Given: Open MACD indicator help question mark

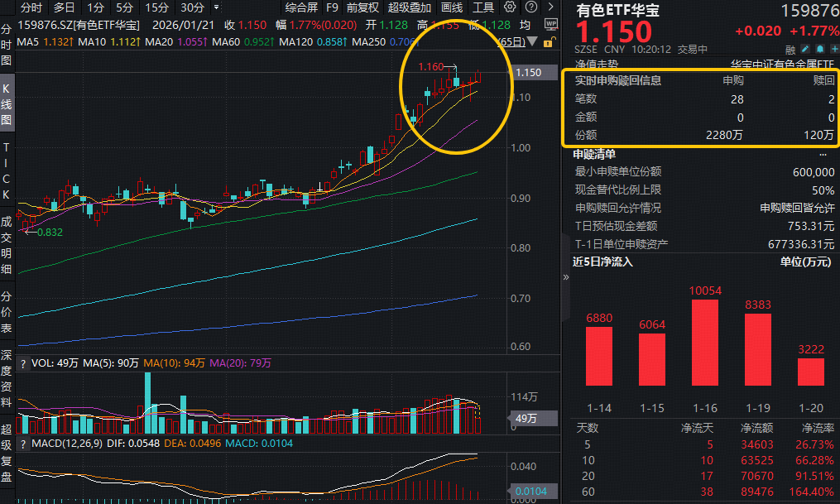Looking at the screenshot, I should (x=22, y=444).
